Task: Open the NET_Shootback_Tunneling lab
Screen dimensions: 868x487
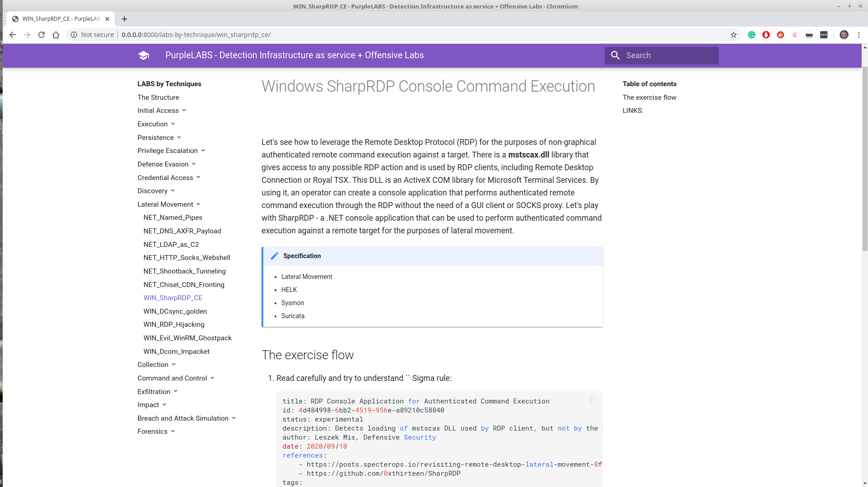Action: click(184, 271)
